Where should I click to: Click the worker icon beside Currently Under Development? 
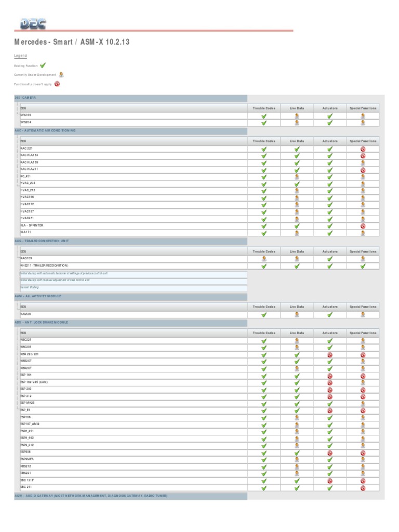click(61, 75)
